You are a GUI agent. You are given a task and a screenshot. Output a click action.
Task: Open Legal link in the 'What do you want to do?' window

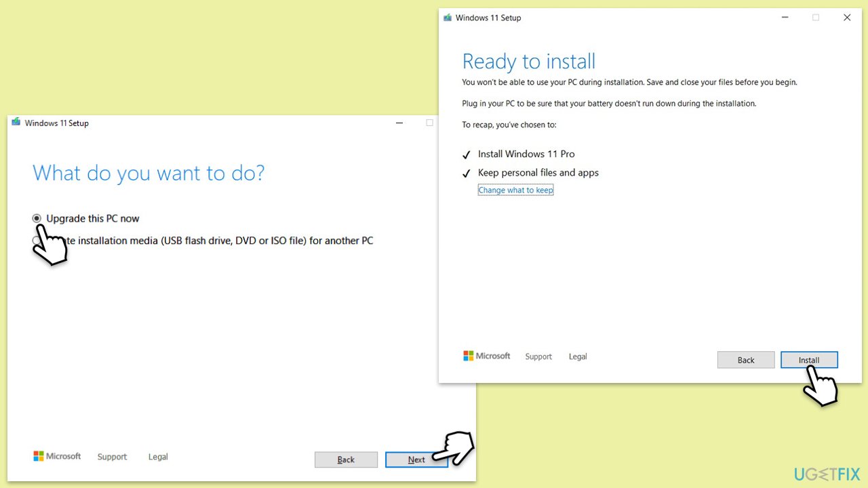(158, 457)
